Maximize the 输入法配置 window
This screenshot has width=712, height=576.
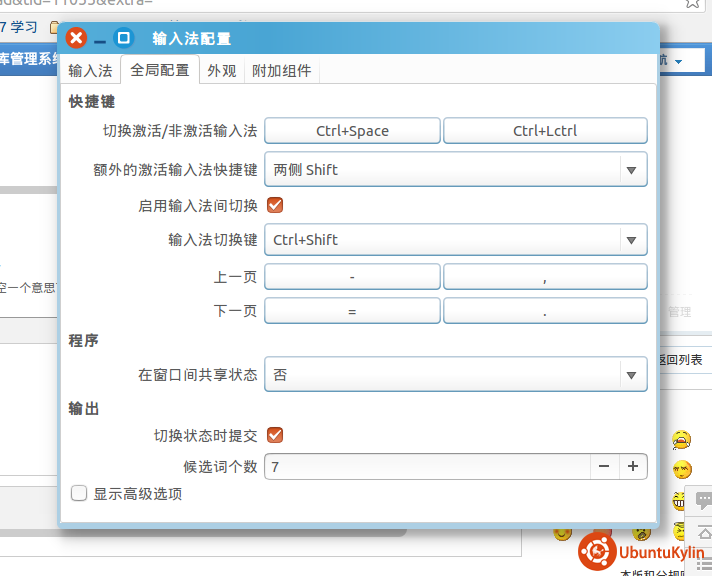124,39
